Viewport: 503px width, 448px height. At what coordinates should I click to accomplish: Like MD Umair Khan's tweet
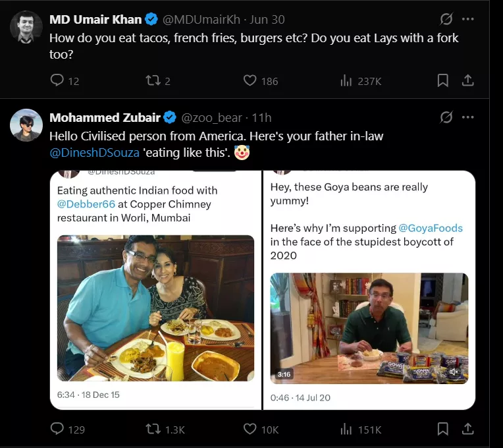[x=250, y=80]
